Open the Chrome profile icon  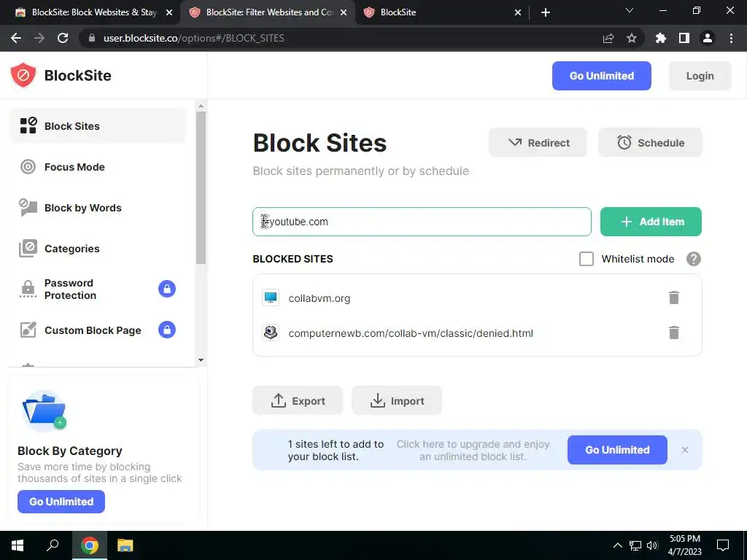point(708,38)
